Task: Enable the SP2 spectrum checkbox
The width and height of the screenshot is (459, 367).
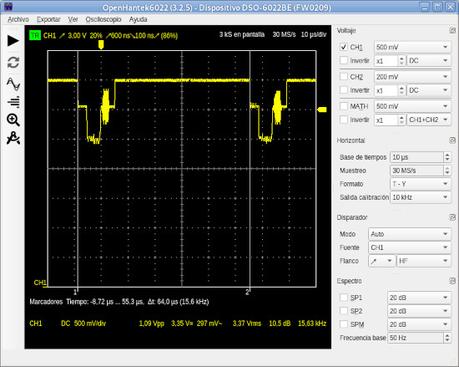Action: pyautogui.click(x=344, y=311)
